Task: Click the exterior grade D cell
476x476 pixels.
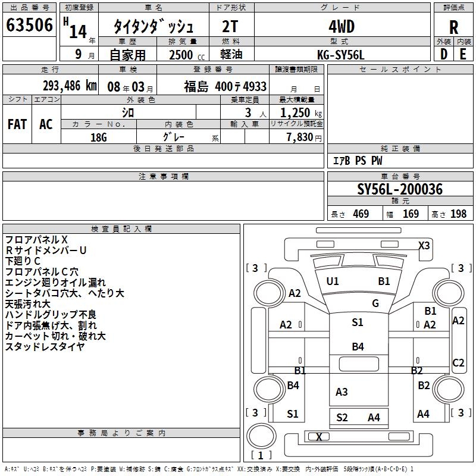Action: (x=443, y=54)
